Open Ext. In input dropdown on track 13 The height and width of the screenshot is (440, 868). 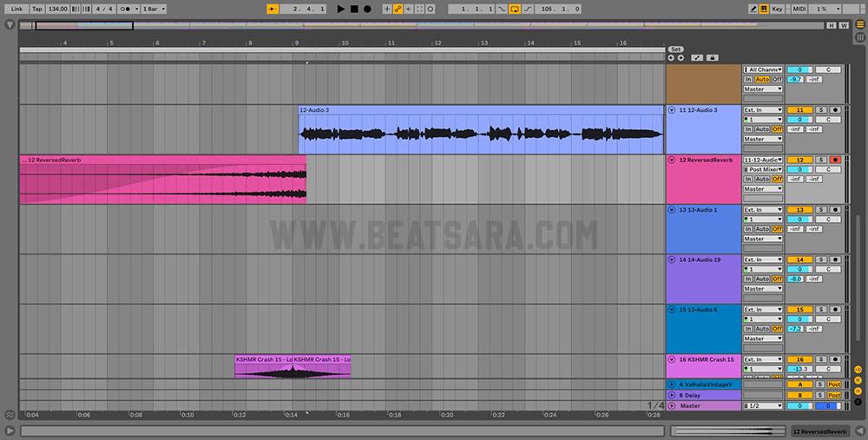(x=763, y=210)
